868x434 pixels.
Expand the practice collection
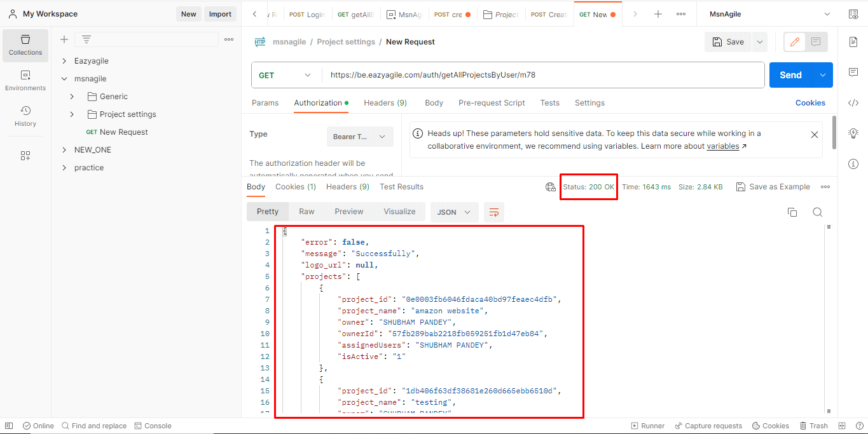point(64,168)
